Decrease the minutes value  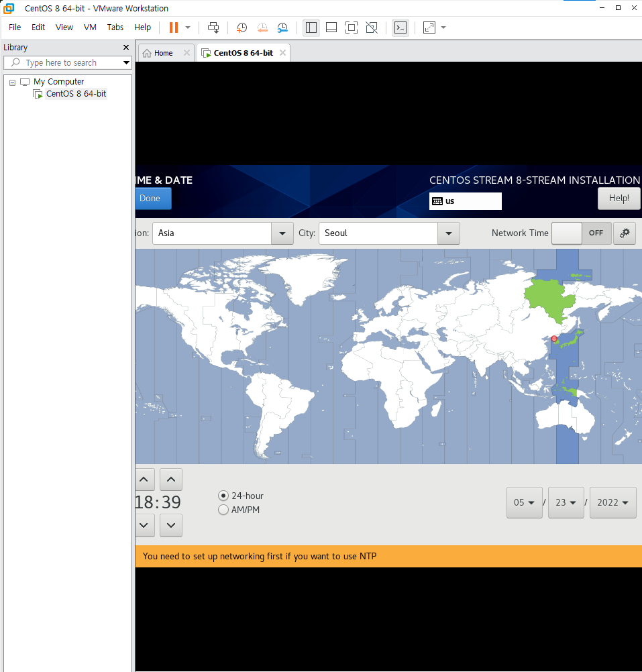tap(171, 525)
